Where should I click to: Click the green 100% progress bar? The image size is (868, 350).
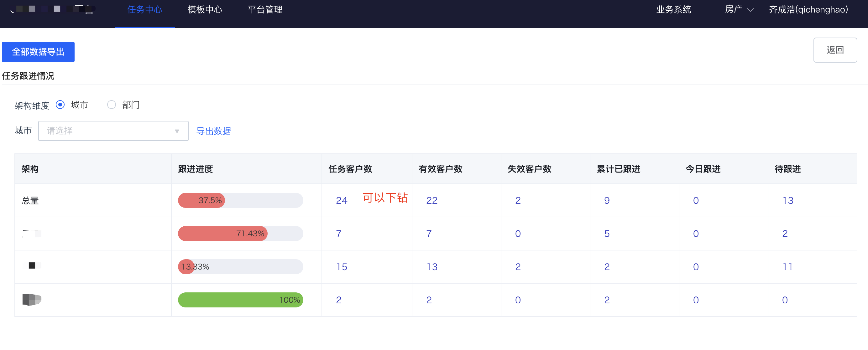(x=240, y=300)
